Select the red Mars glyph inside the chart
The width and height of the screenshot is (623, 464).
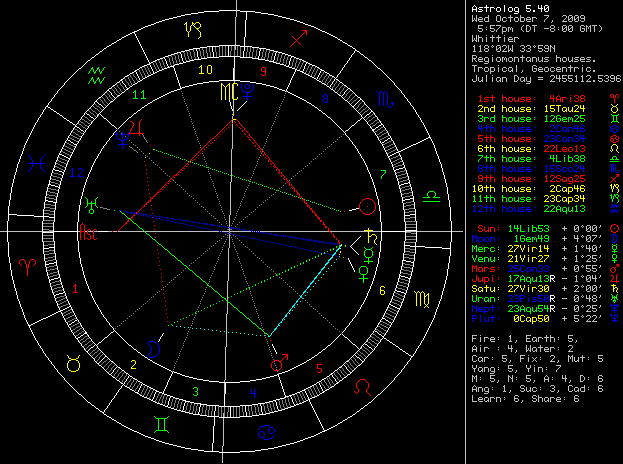[279, 364]
